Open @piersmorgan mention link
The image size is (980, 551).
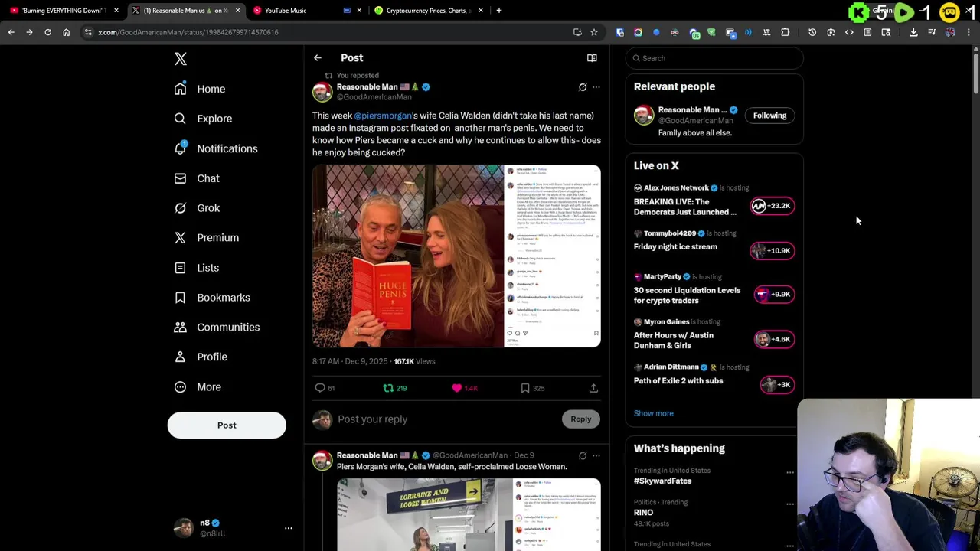(x=383, y=116)
